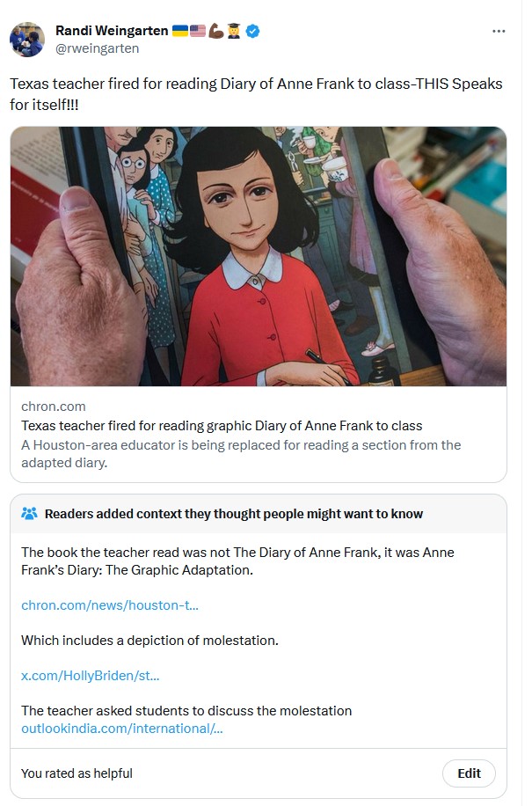Click the chron.com domain label on card
Viewport: 532px width, 806px height.
54,407
